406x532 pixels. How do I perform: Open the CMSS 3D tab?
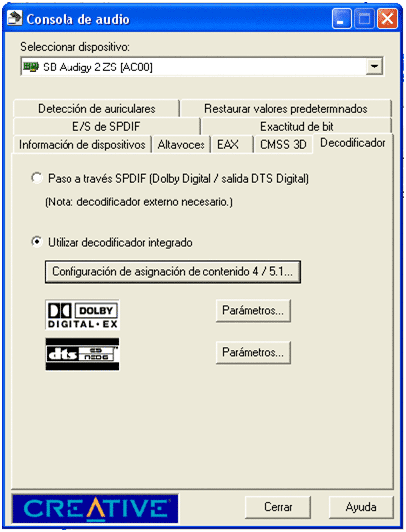(283, 145)
